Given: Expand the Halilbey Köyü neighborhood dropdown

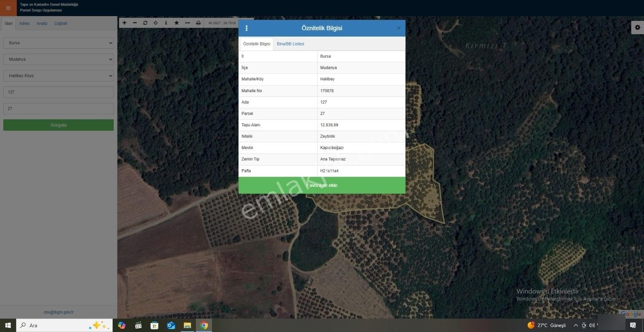Looking at the screenshot, I should click(x=58, y=76).
